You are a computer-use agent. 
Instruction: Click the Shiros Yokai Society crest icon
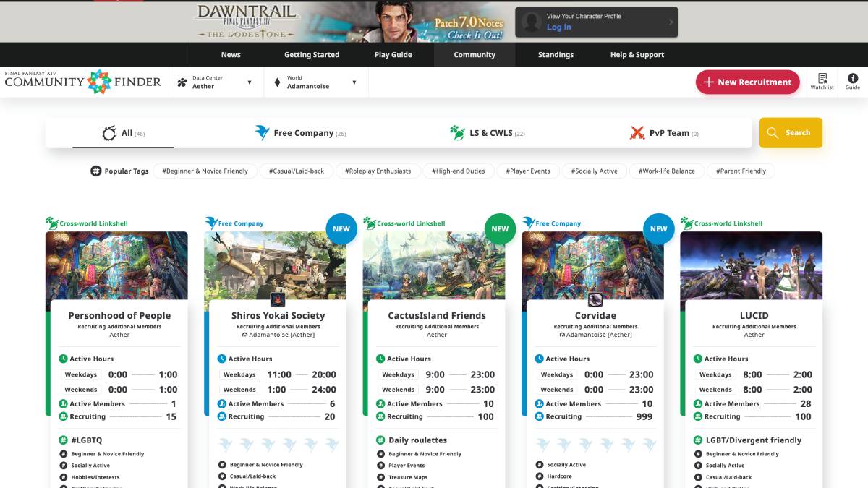[x=277, y=299]
